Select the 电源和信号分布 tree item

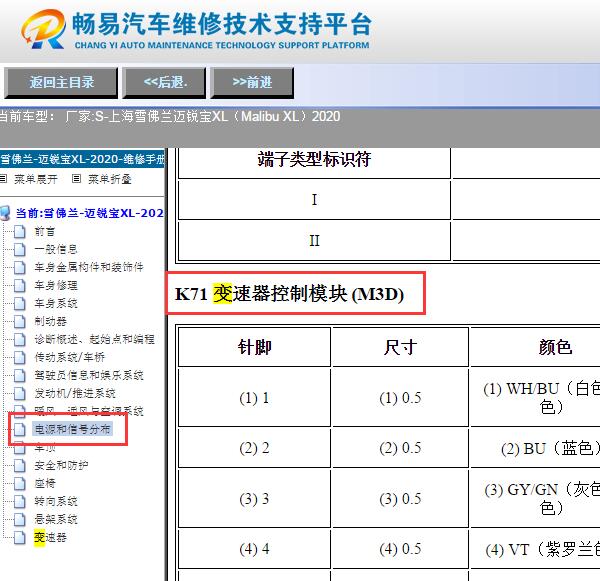pyautogui.click(x=73, y=429)
